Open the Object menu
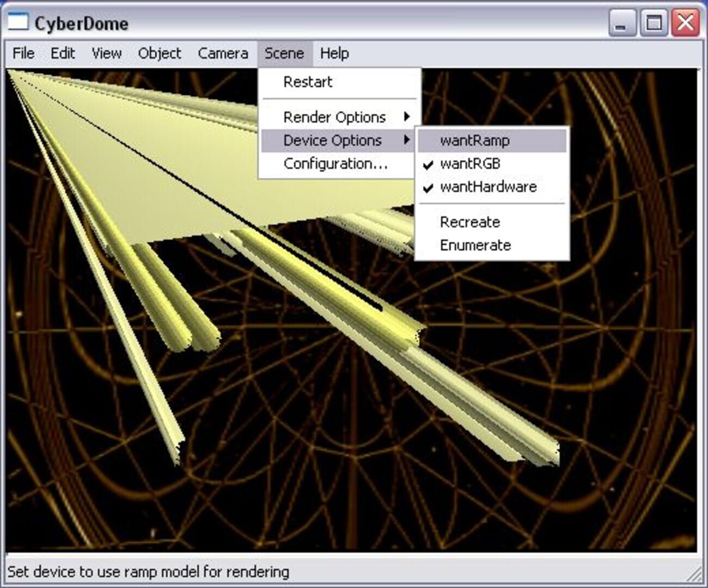 pyautogui.click(x=160, y=53)
